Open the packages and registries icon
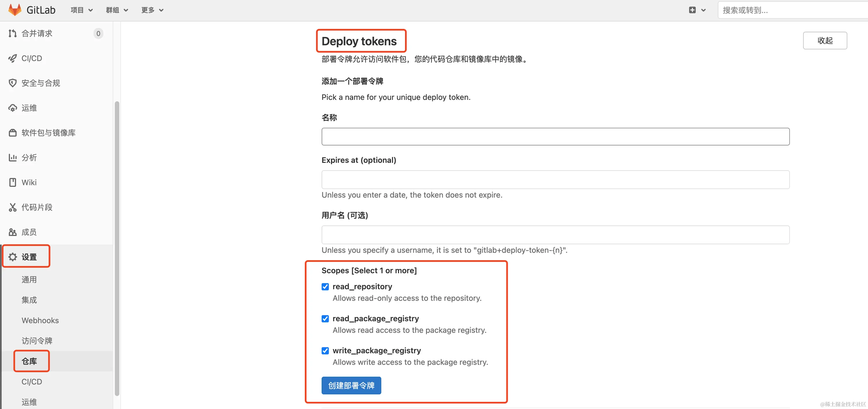868x409 pixels. pyautogui.click(x=12, y=133)
